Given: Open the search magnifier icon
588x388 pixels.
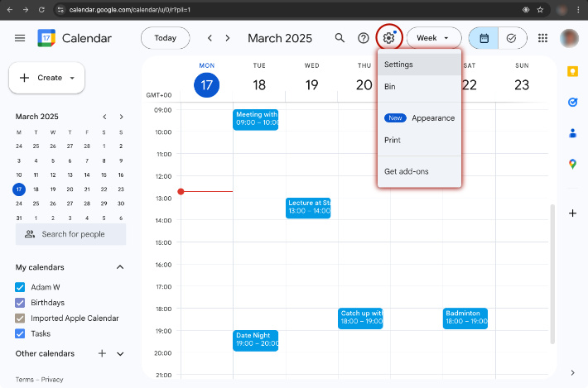Looking at the screenshot, I should 340,38.
